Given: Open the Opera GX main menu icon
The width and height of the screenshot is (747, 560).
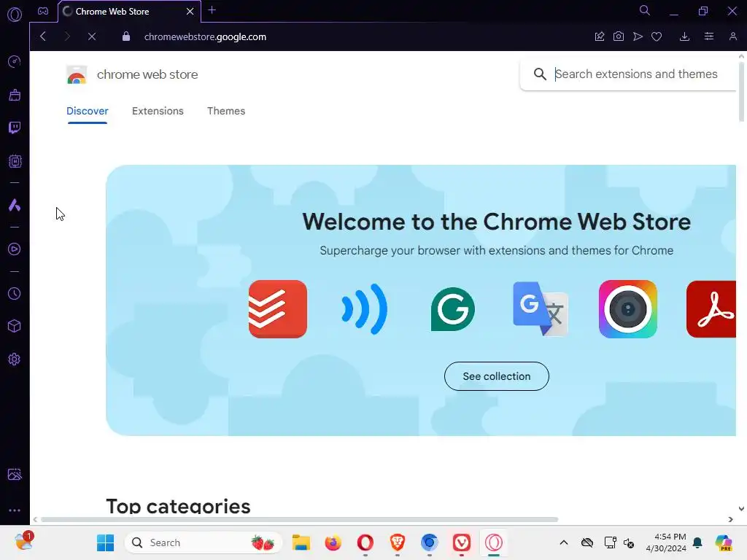Looking at the screenshot, I should pos(15,15).
